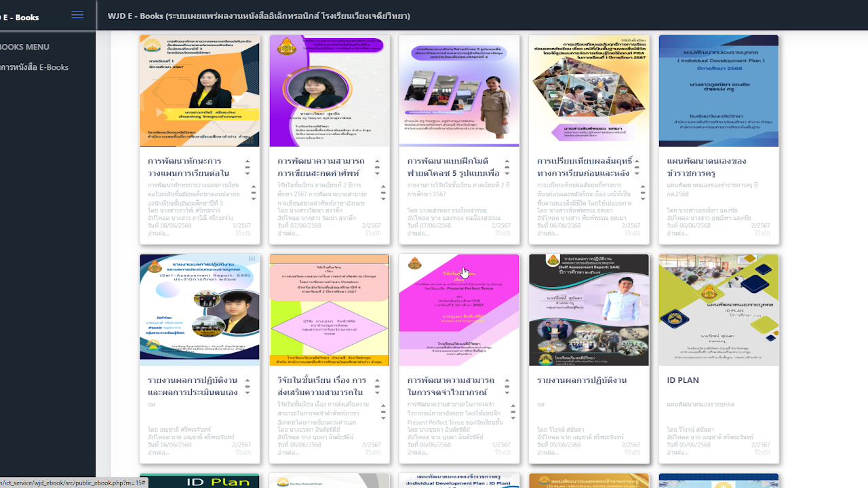Click อ่านต่อ... on the รายงานผลการปฏิบัติงาน sar card by วิโรจน์
The width and height of the screenshot is (868, 488).
click(x=547, y=453)
